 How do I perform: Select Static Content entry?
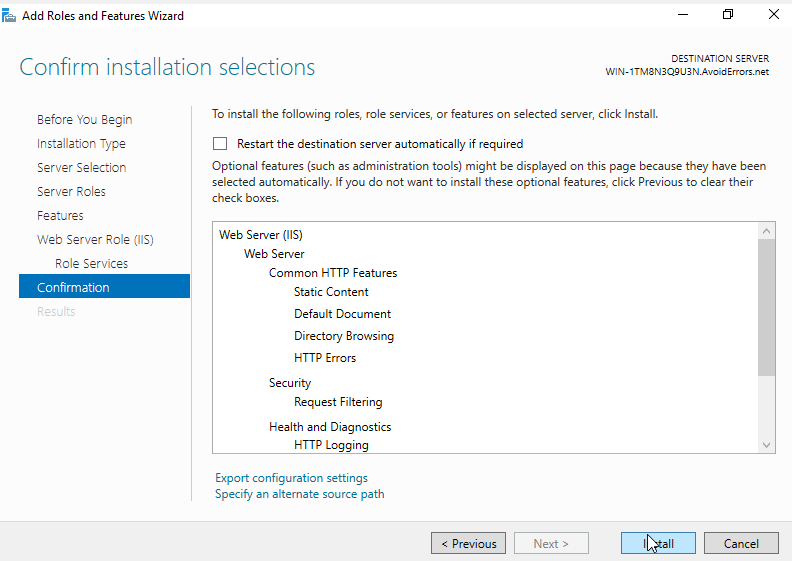(x=331, y=292)
